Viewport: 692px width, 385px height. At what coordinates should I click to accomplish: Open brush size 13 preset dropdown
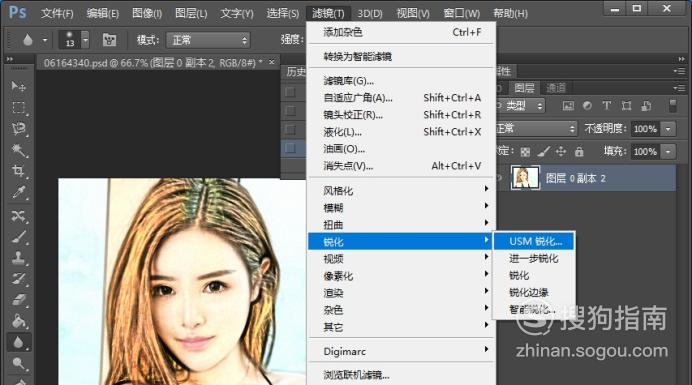point(86,40)
